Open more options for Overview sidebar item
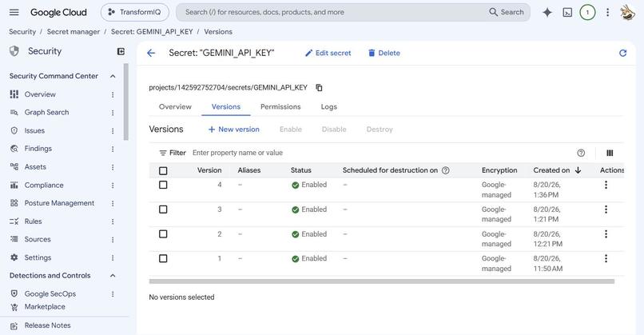 pyautogui.click(x=113, y=94)
